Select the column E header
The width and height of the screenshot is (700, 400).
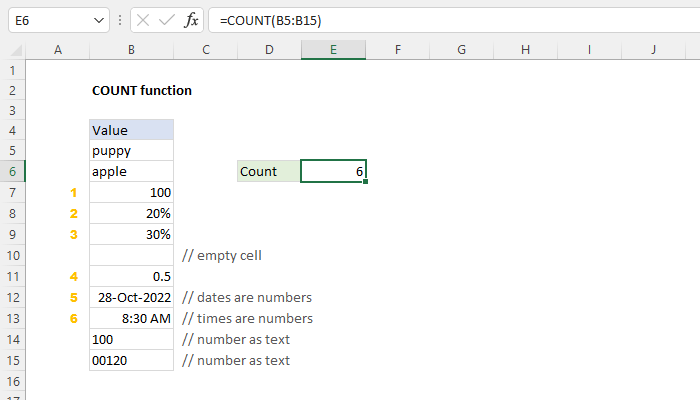(x=333, y=50)
